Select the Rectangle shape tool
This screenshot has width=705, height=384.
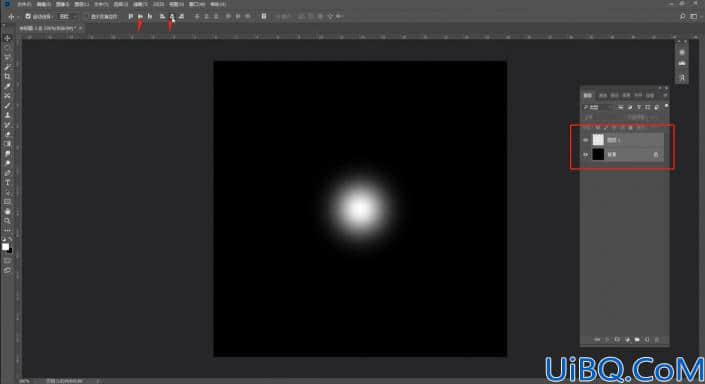[x=7, y=201]
